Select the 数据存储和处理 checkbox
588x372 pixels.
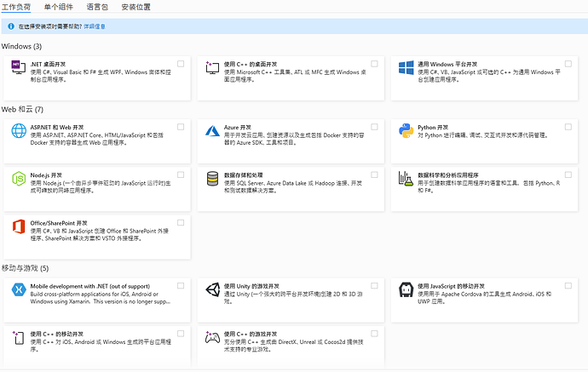375,175
